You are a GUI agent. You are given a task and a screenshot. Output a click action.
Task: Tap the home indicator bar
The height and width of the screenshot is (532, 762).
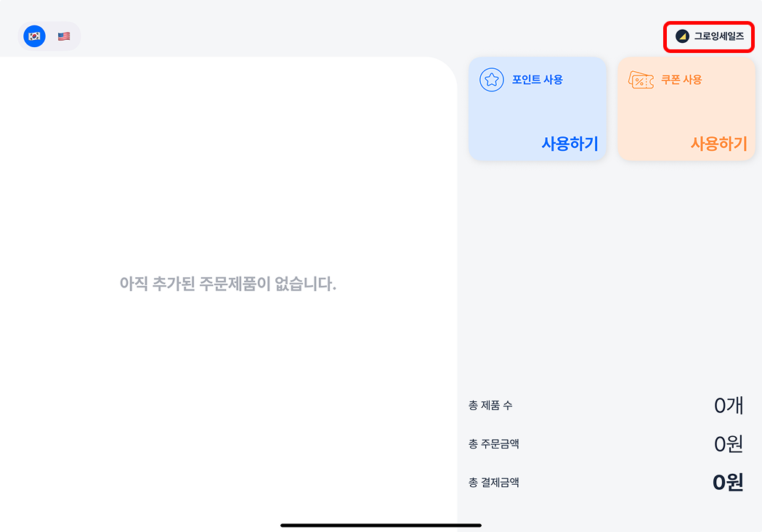[381, 525]
